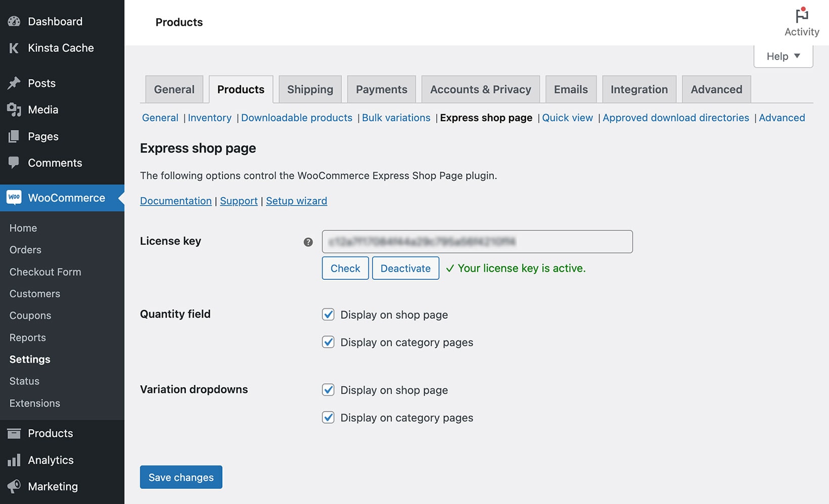Click inside the License key input field
Viewport: 829px width, 504px height.
point(477,241)
